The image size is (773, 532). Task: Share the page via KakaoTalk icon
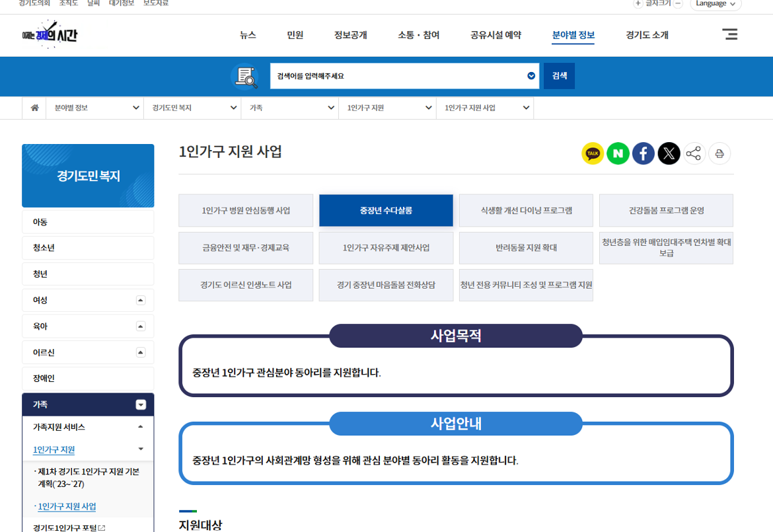592,153
